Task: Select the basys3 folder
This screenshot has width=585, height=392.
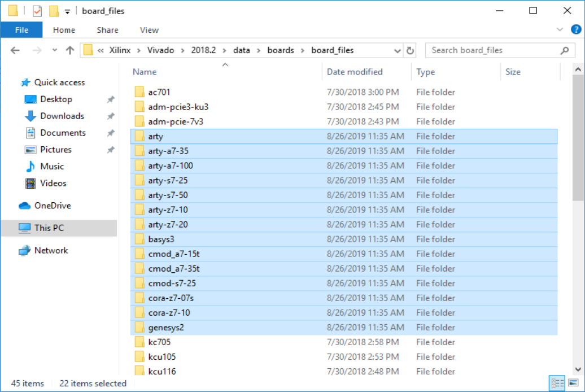Action: pyautogui.click(x=344, y=239)
